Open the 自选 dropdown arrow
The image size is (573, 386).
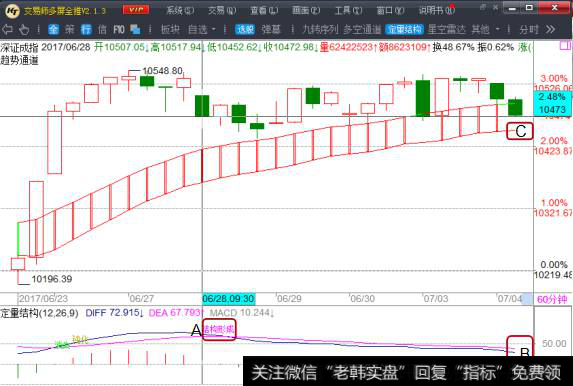point(214,29)
